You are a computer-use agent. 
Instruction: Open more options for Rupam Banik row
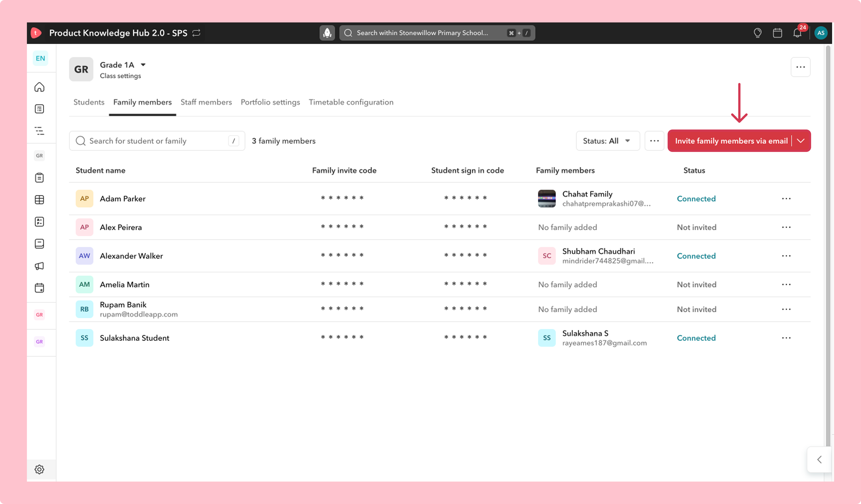click(786, 309)
